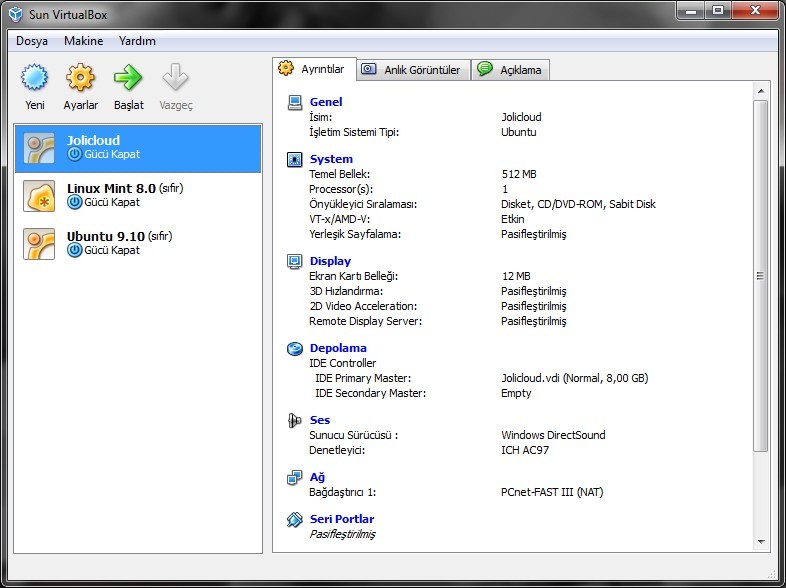Viewport: 786px width, 588px height.
Task: Open Ayarlar settings gear icon
Action: [x=80, y=77]
